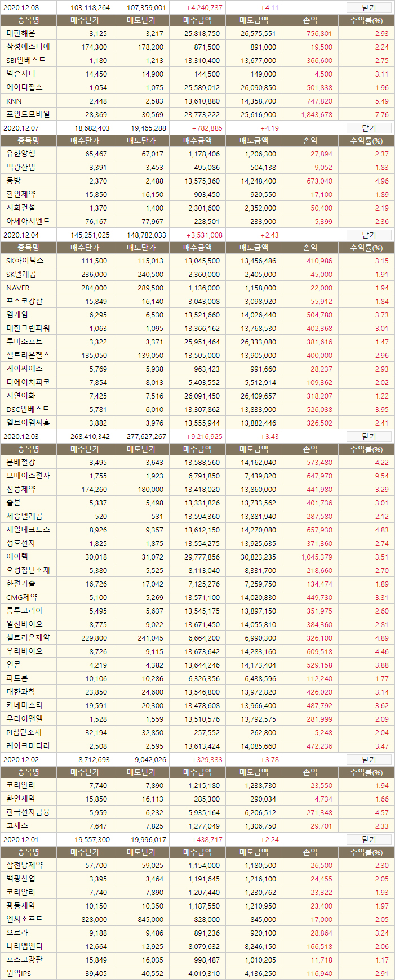Screen dimensions: 395x980
Task: Click stock name 에이디칩스
Action: coord(24,87)
